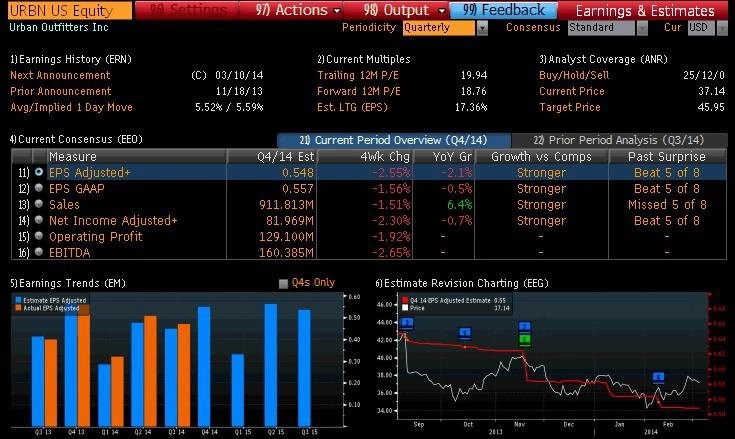
Task: Click the Periodicity dropdown arrow
Action: tap(482, 28)
